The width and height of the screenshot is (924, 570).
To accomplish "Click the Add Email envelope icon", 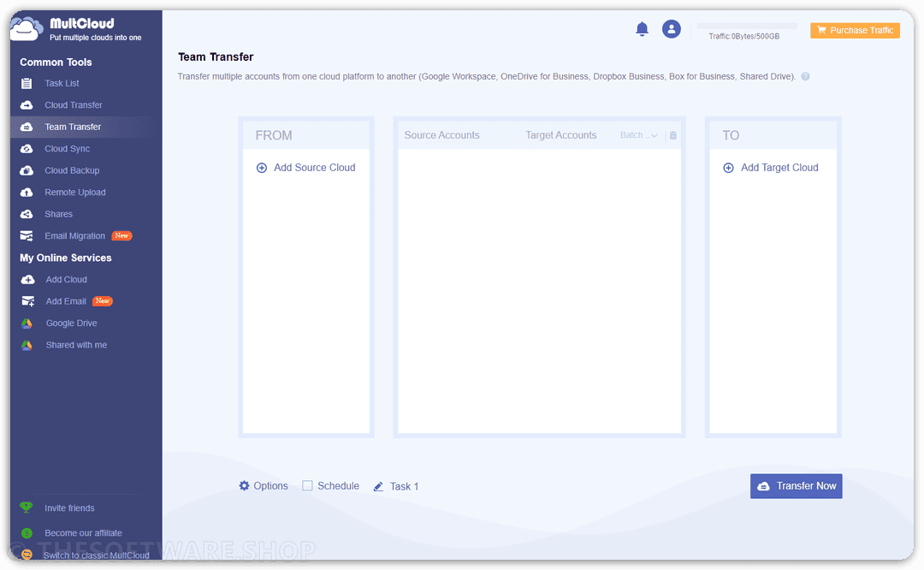I will tap(27, 301).
